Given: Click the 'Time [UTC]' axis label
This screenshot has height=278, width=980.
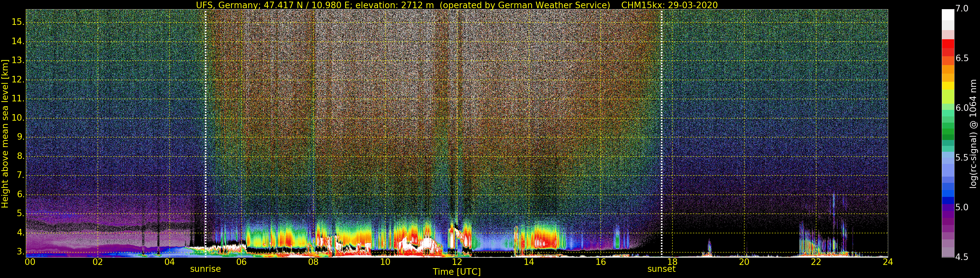Looking at the screenshot, I should (x=457, y=272).
